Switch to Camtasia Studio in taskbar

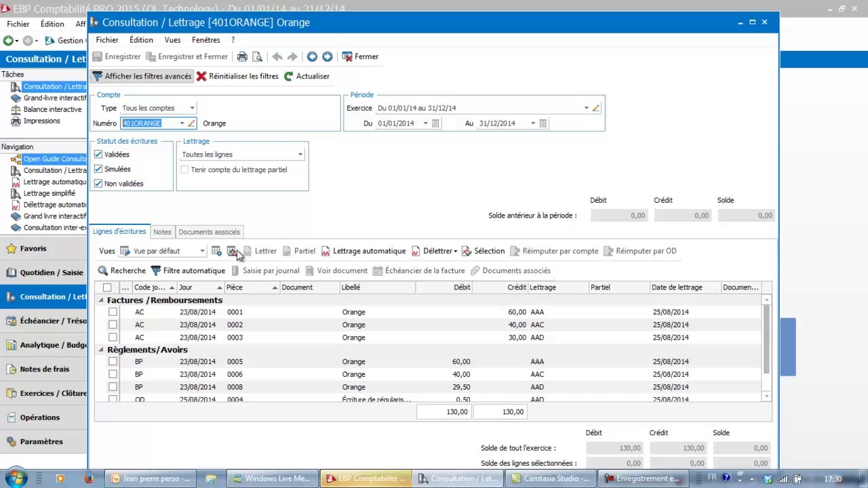[x=552, y=479]
